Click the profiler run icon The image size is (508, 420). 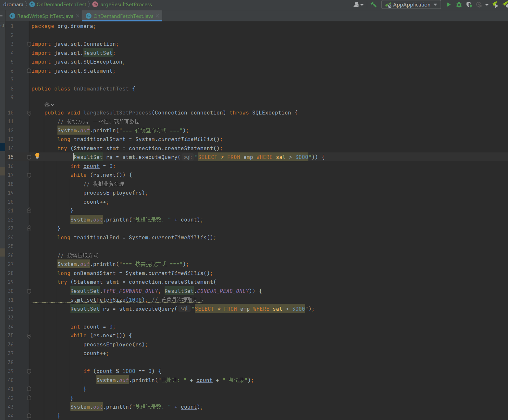pyautogui.click(x=479, y=5)
